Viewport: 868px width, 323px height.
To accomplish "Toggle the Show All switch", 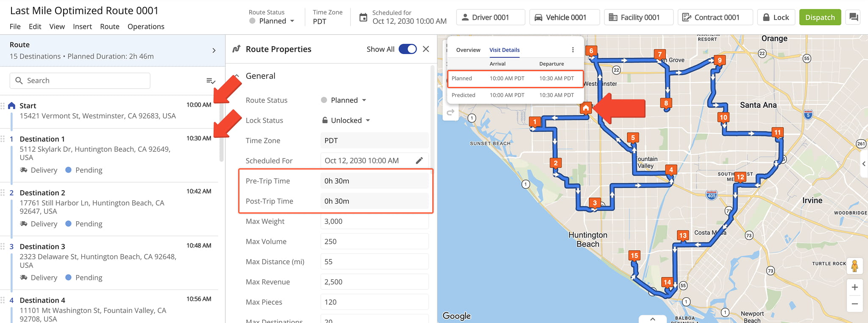I will click(x=408, y=49).
